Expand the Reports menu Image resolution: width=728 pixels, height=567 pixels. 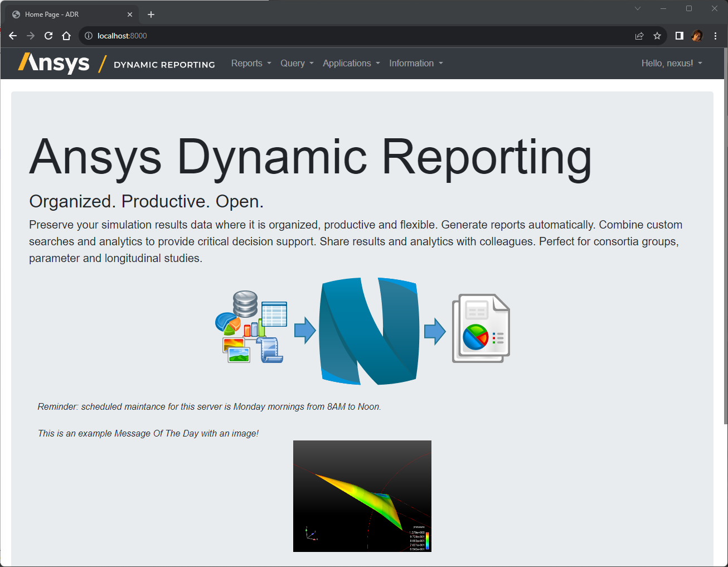[x=251, y=63]
